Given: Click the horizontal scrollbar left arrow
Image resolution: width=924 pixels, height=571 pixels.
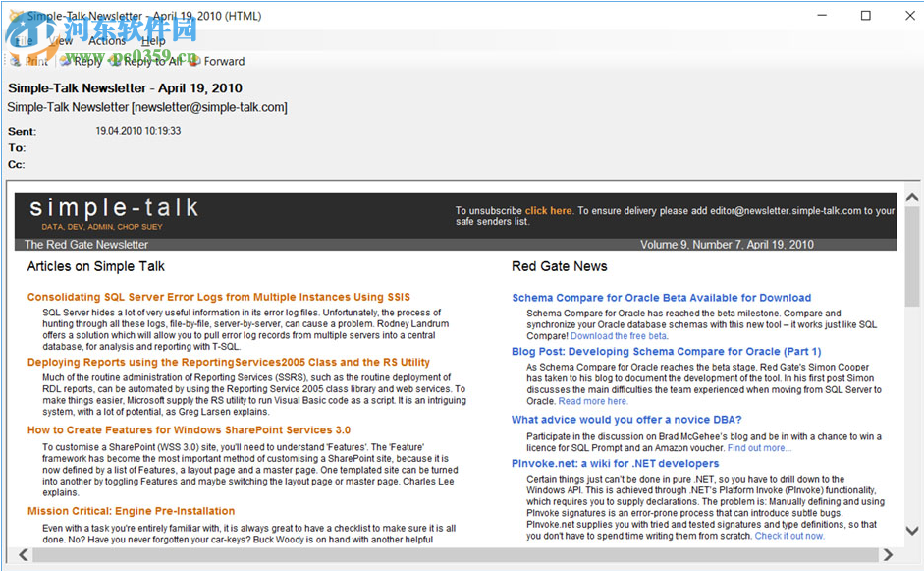Looking at the screenshot, I should point(24,555).
